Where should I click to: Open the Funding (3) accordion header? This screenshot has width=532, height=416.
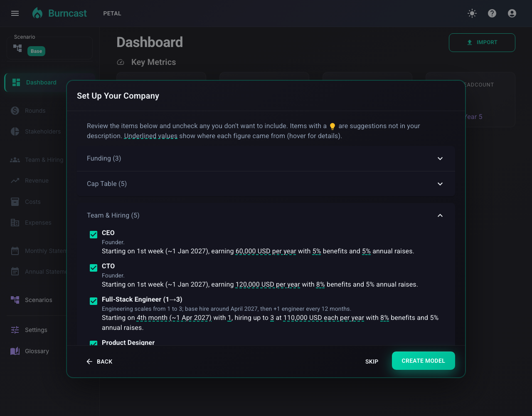(266, 158)
